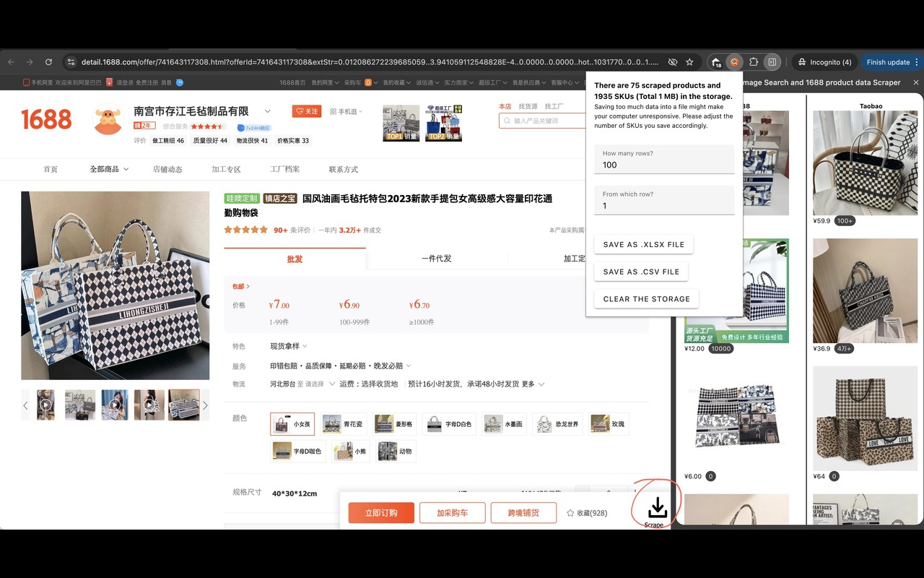Select the 青花瓷 color option
The width and height of the screenshot is (924, 578).
pos(343,424)
